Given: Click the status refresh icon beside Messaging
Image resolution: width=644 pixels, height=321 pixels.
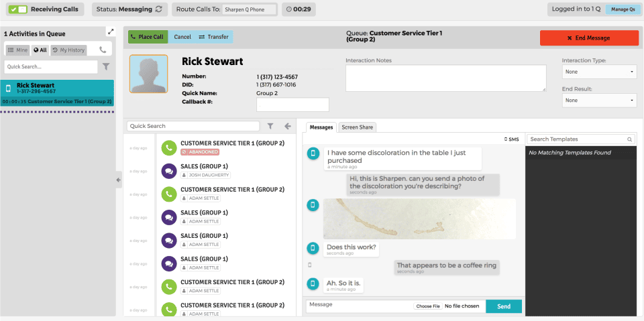Looking at the screenshot, I should click(158, 9).
